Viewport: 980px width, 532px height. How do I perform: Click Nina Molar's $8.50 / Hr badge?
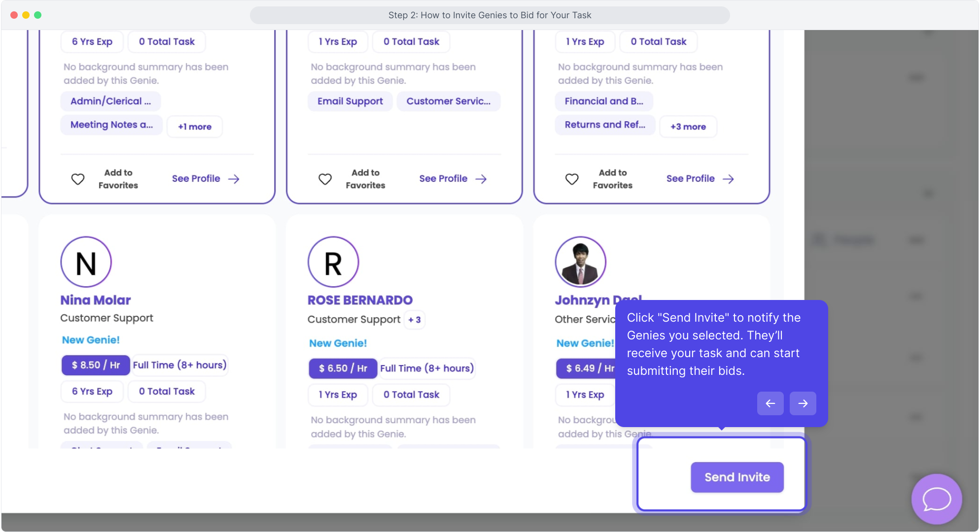(96, 365)
